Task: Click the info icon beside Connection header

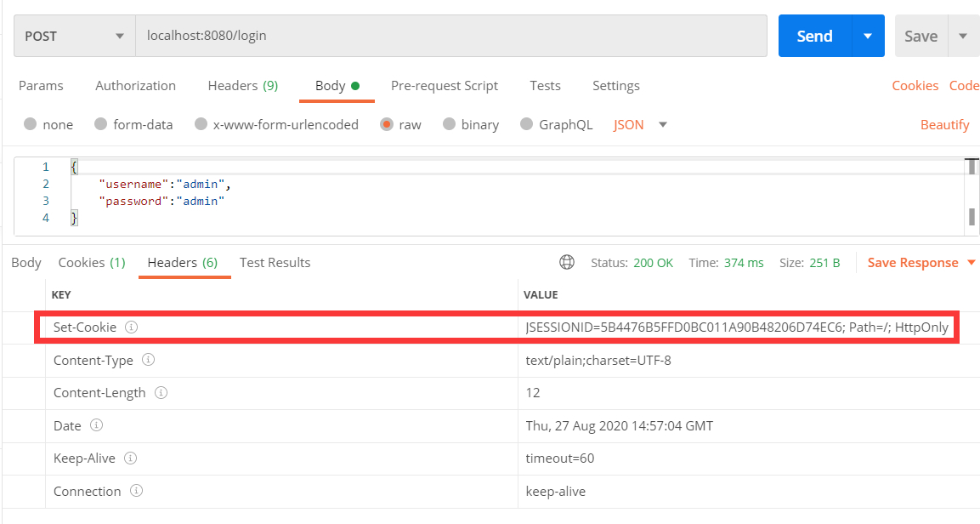Action: 136,491
